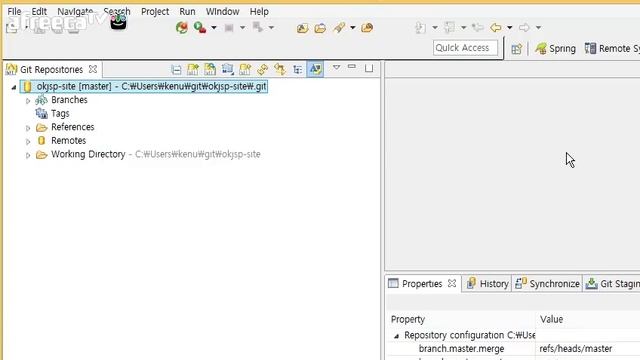Select the Branches tree item
The height and width of the screenshot is (360, 640).
69,100
